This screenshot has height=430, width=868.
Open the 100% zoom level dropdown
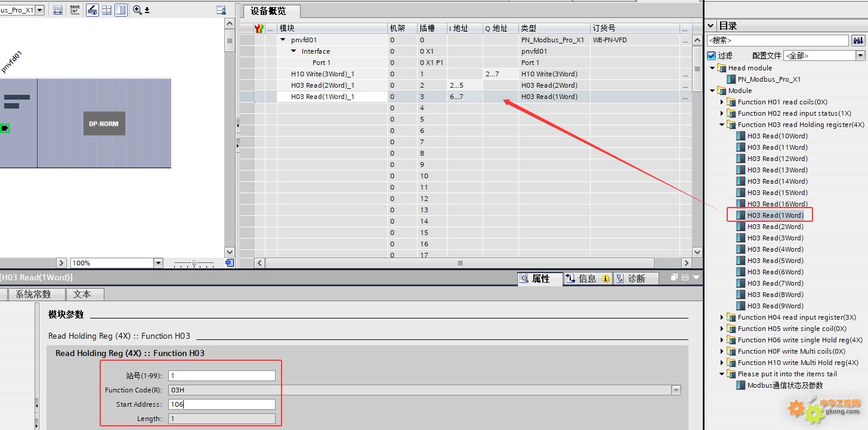click(x=158, y=263)
